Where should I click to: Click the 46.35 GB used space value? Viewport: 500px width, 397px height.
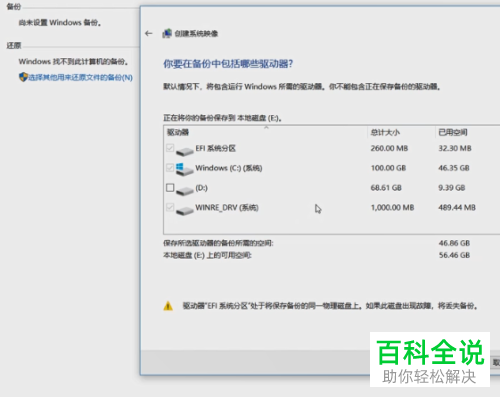point(454,168)
